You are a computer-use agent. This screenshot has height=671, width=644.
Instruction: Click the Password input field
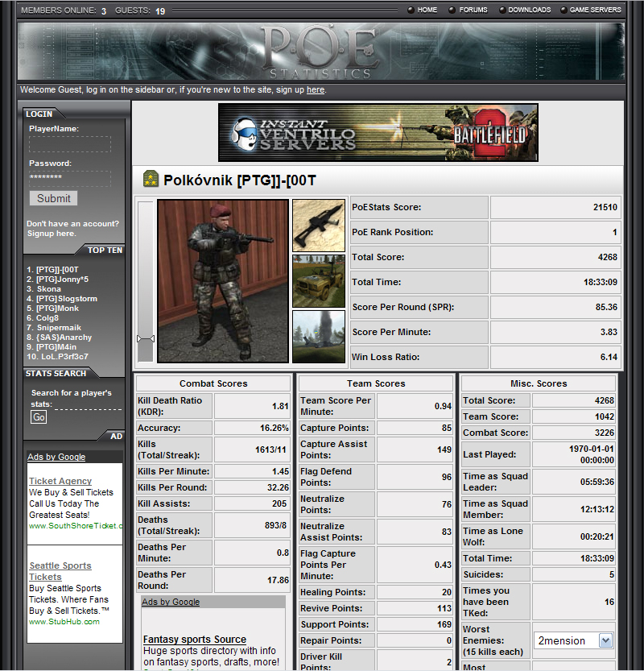tap(70, 178)
